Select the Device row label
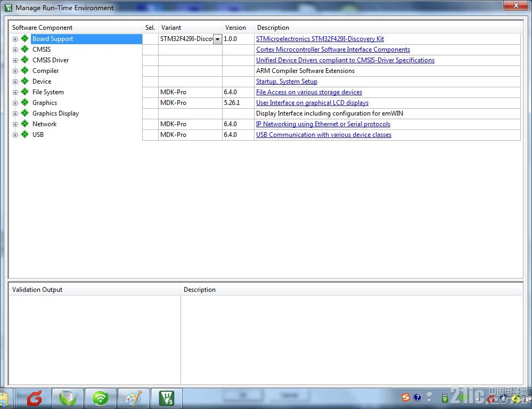The width and height of the screenshot is (532, 409). 42,81
